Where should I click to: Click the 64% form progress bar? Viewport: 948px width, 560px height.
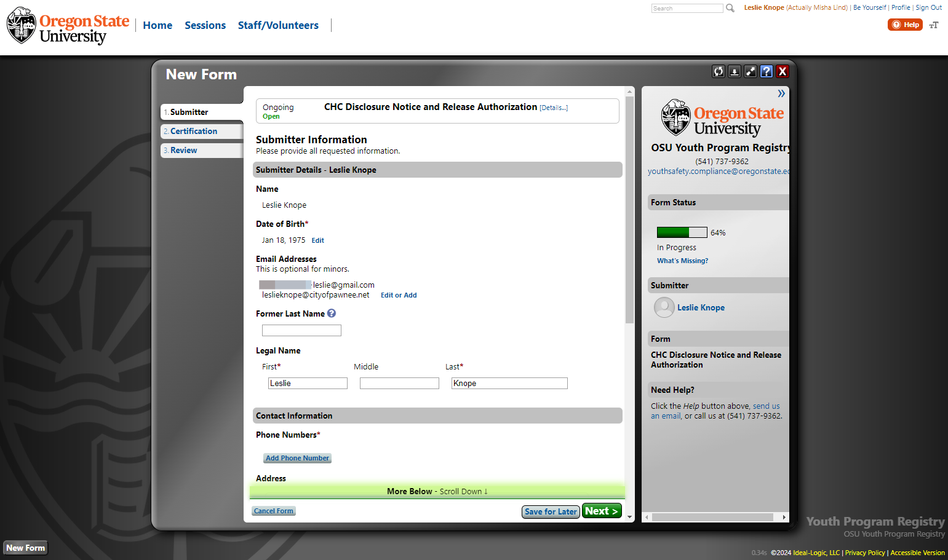[682, 232]
